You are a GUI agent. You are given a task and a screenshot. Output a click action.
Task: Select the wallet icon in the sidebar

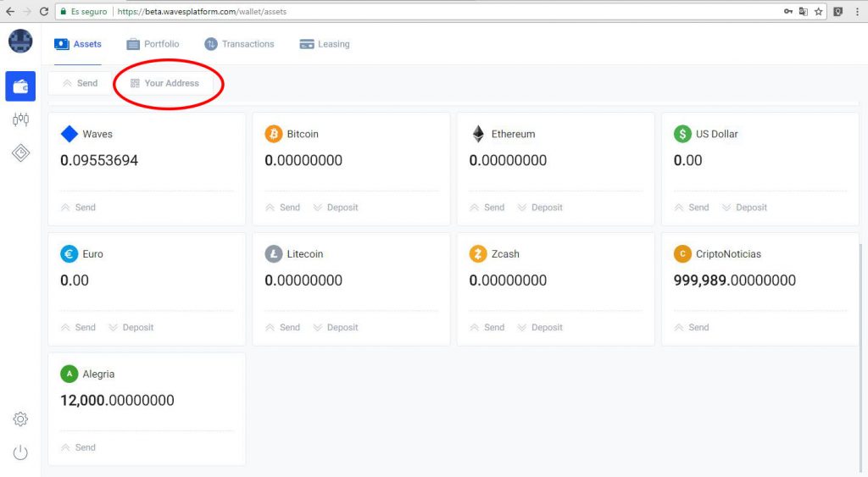click(20, 86)
